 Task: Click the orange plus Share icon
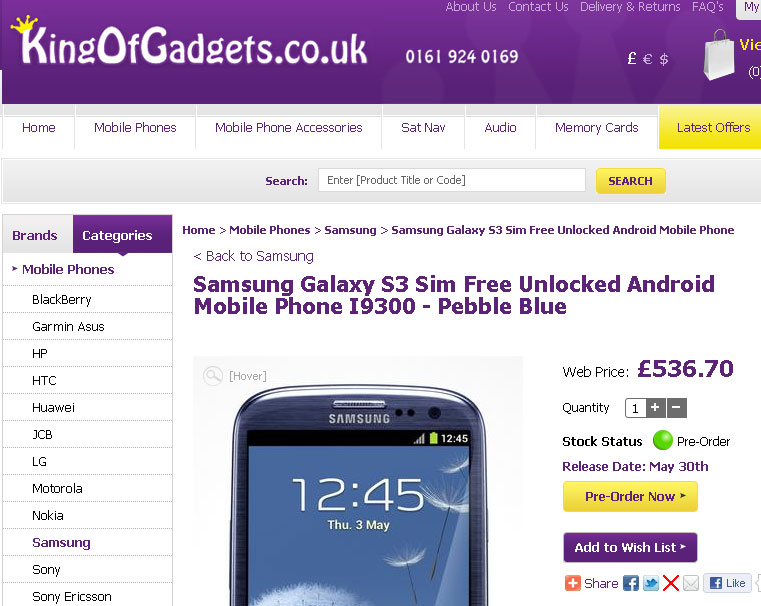(x=573, y=583)
